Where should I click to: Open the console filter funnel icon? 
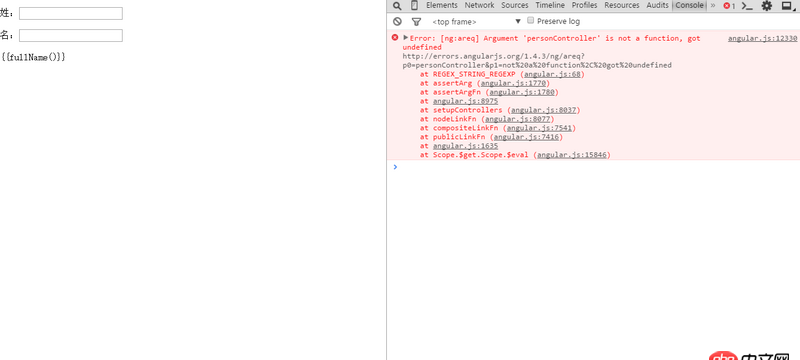coord(416,21)
